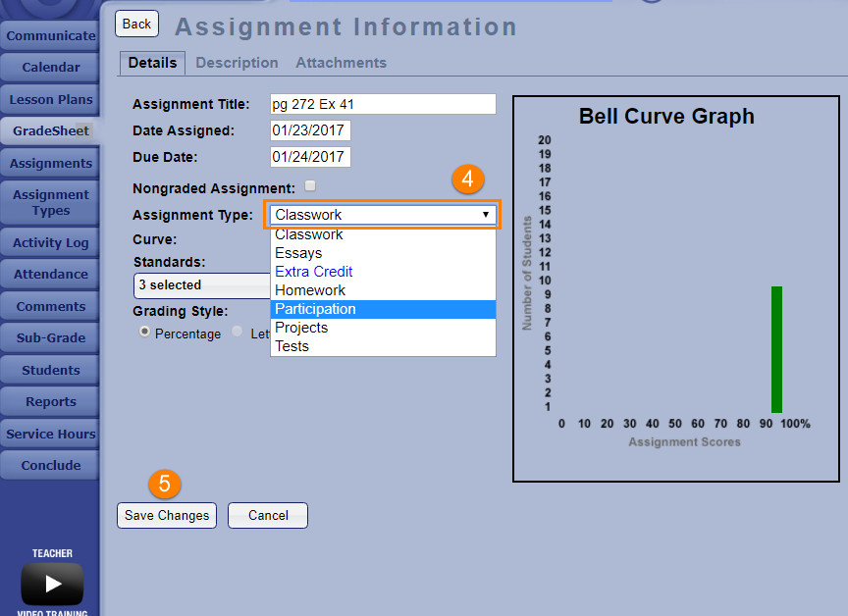
Task: Open GradeSheet in the sidebar
Action: point(50,130)
